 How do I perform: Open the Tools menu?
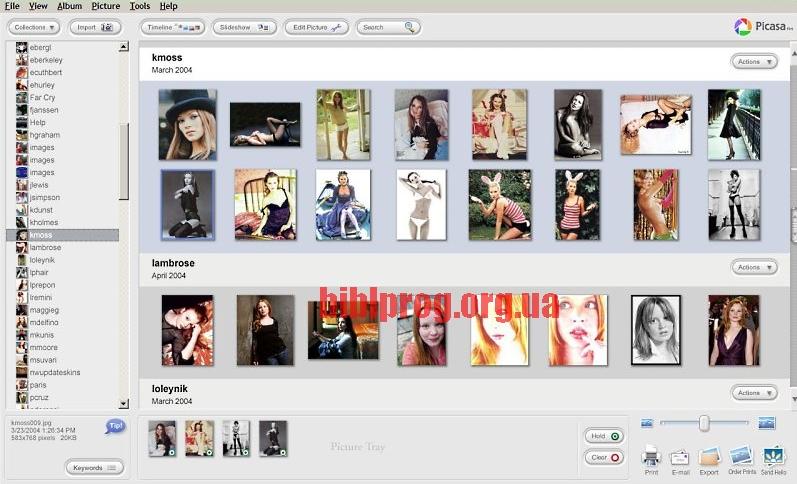point(140,6)
